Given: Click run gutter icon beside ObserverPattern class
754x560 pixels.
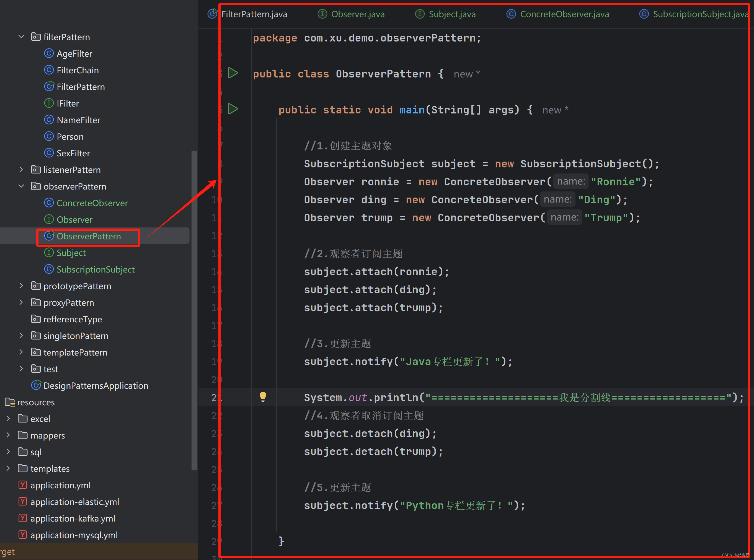Looking at the screenshot, I should (233, 73).
